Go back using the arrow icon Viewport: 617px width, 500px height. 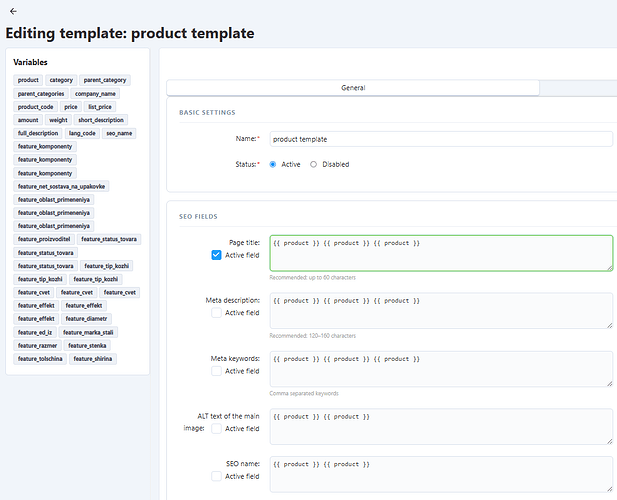pos(13,11)
